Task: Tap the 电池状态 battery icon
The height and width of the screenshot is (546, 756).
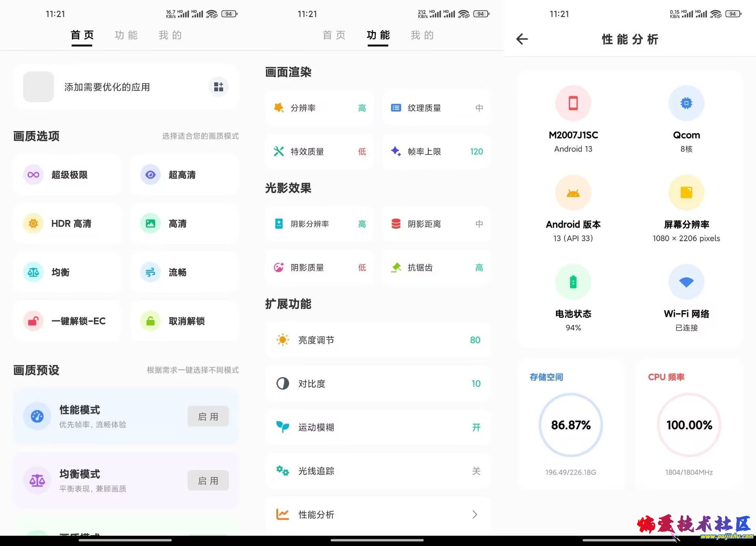Action: coord(573,282)
